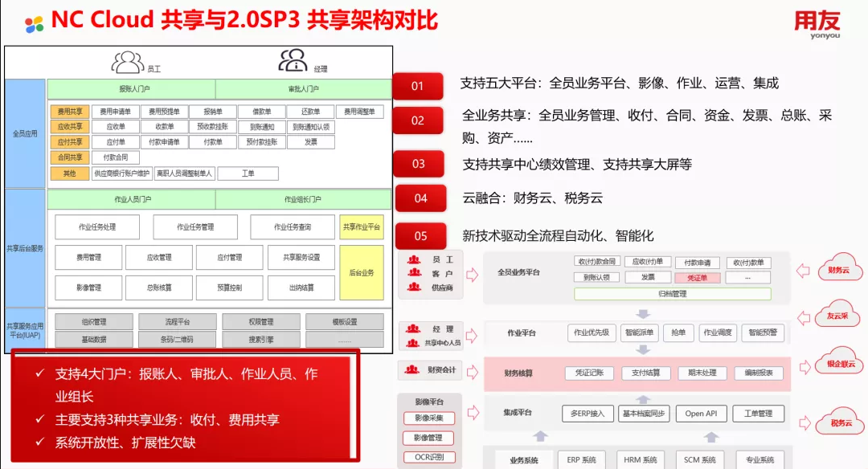Click the 付款合同 box
This screenshot has height=469, width=868.
(116, 157)
